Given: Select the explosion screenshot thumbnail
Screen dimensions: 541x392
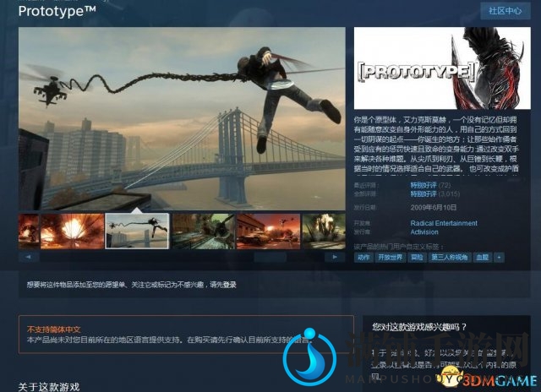Looking at the screenshot, I should click(x=72, y=231).
